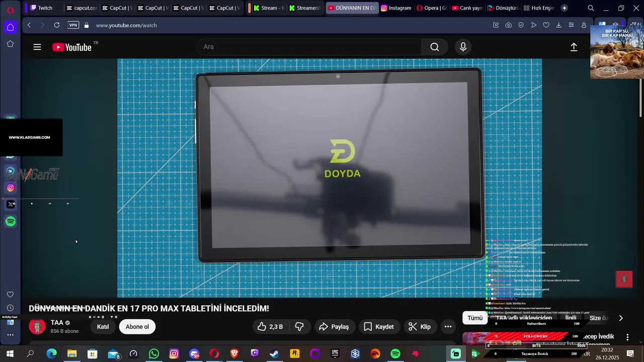Create a clip using Klip button
Viewport: 644px width, 362px height.
tap(420, 327)
